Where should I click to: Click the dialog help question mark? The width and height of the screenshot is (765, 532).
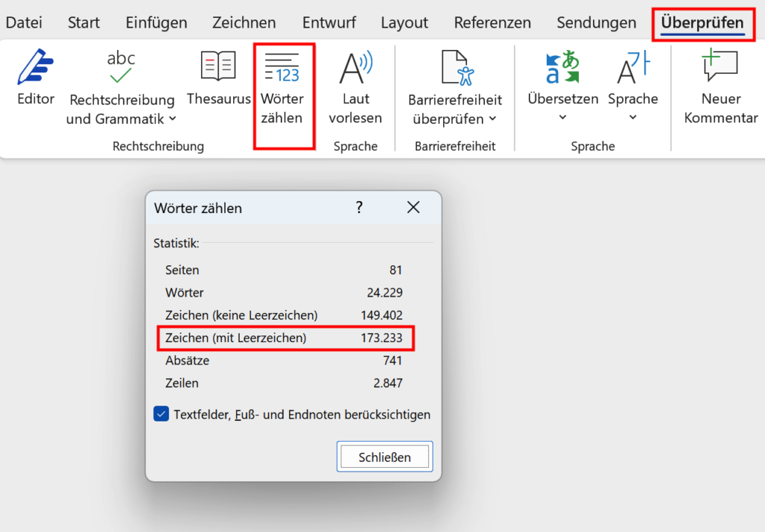359,208
